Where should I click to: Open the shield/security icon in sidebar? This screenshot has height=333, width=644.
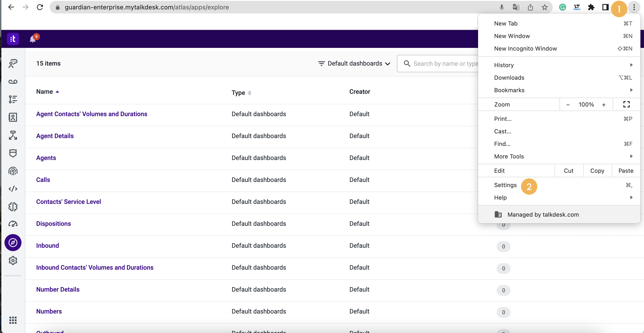pyautogui.click(x=13, y=153)
